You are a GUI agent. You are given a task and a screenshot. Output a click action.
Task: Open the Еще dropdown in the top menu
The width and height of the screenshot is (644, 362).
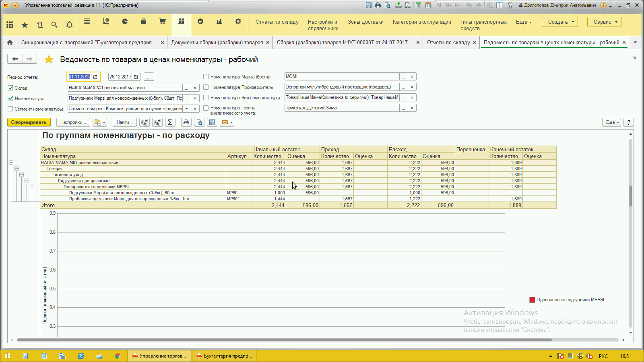point(524,22)
